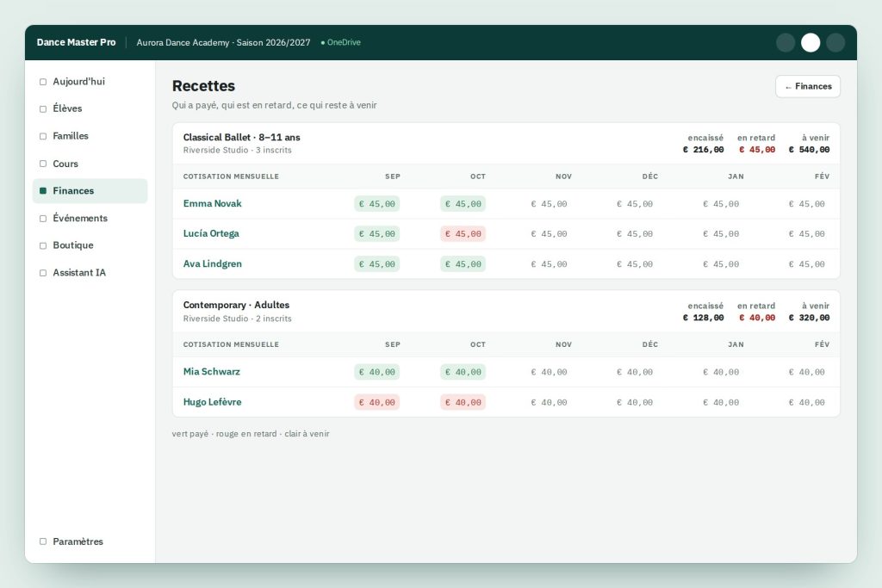Open Hugo Lefèvre's student link
The height and width of the screenshot is (588, 882).
tap(212, 402)
